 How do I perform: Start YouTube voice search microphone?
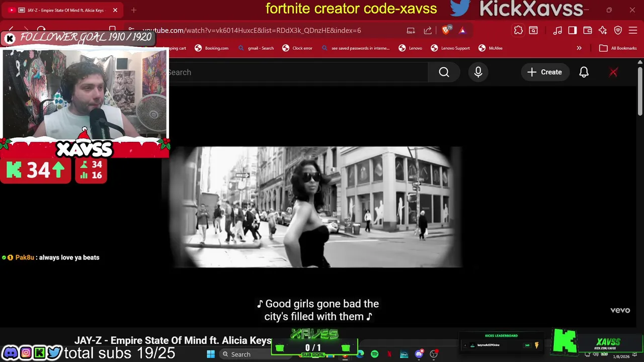[478, 72]
